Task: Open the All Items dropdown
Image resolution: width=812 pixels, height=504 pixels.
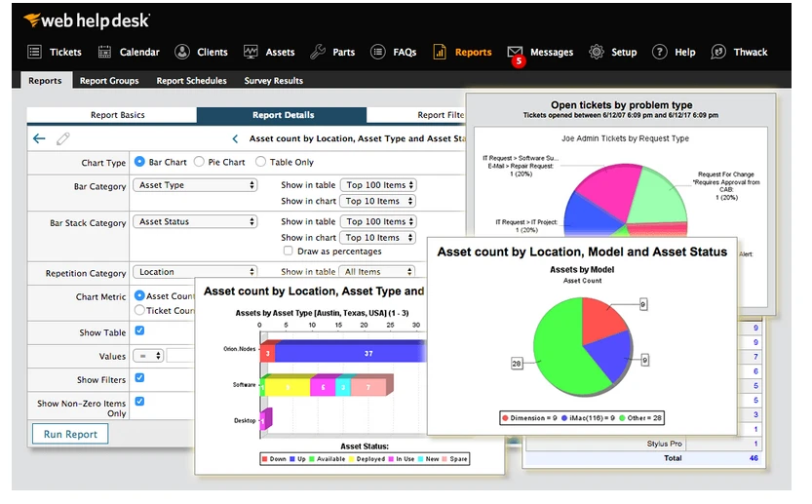Action: click(x=376, y=271)
